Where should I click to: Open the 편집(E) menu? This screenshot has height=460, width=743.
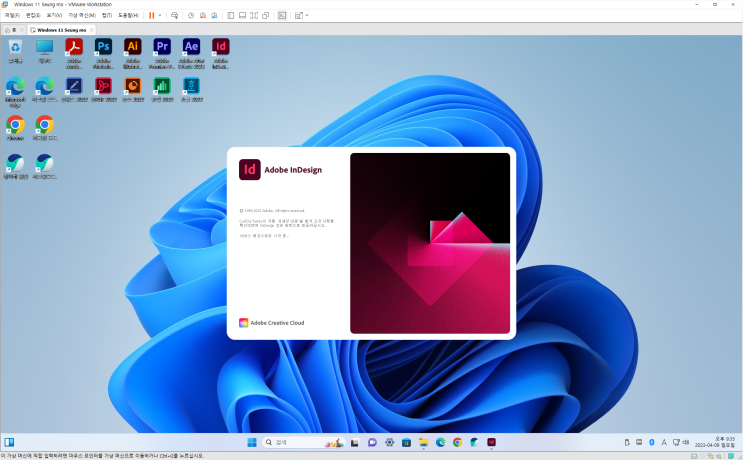point(33,16)
